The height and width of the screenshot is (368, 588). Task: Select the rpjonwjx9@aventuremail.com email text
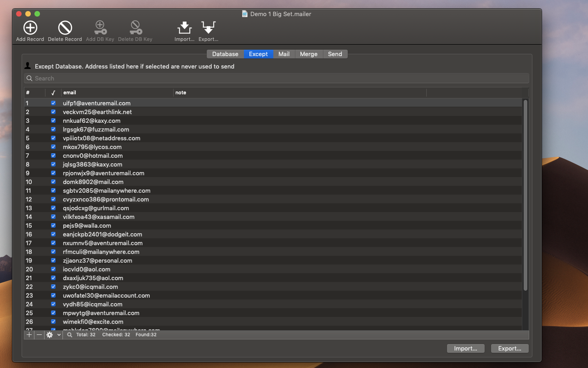click(103, 173)
